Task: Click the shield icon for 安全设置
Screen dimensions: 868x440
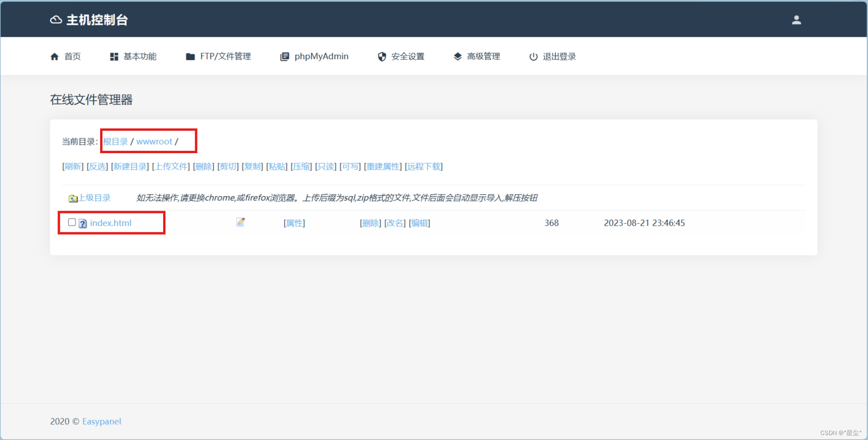Action: click(x=382, y=57)
